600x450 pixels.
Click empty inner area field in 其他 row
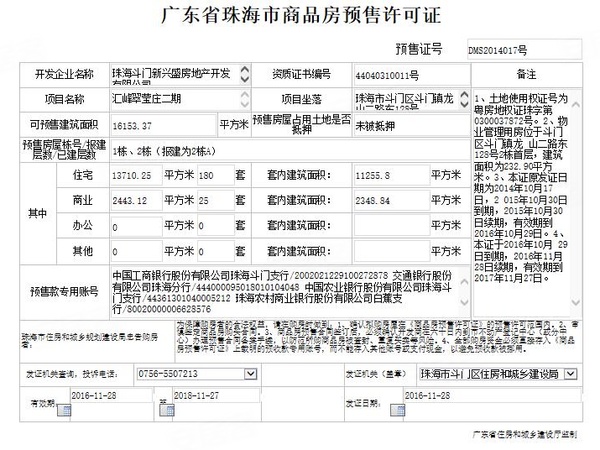pos(392,251)
